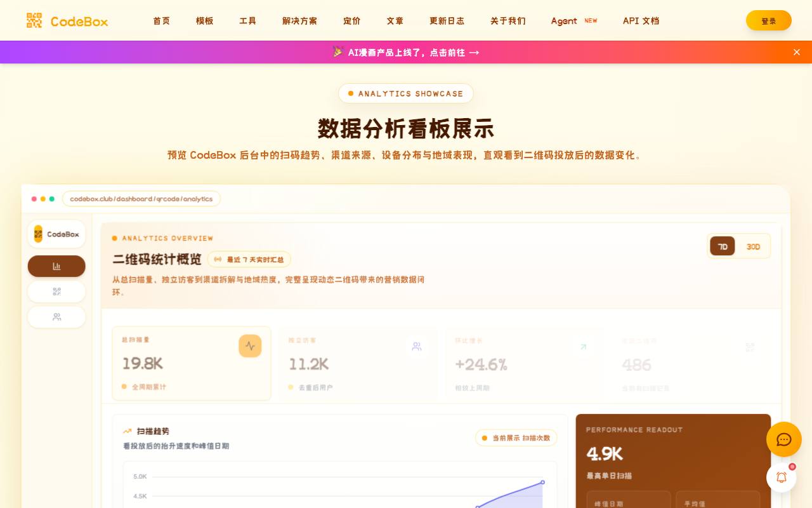This screenshot has width=812, height=508.
Task: Click the 最高单日扫描 label
Action: pyautogui.click(x=609, y=476)
